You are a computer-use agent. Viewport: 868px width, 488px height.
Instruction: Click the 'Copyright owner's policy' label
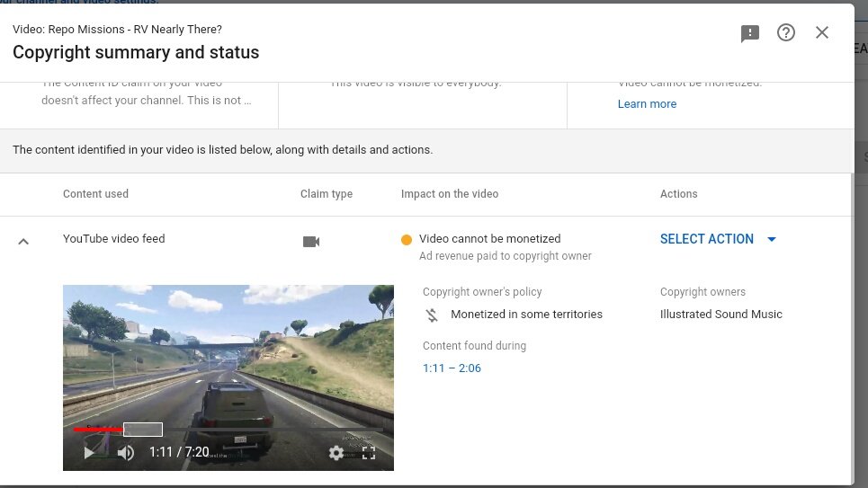click(x=482, y=292)
